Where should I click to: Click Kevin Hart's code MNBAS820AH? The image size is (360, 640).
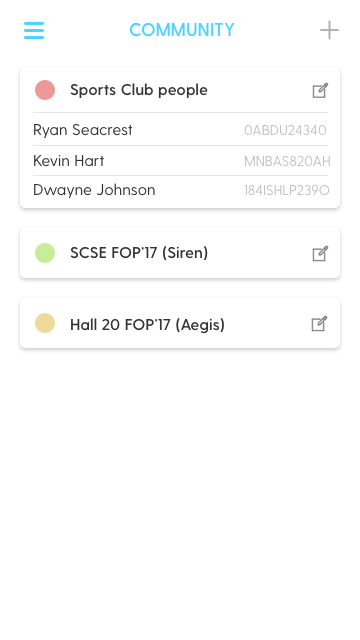coord(287,162)
